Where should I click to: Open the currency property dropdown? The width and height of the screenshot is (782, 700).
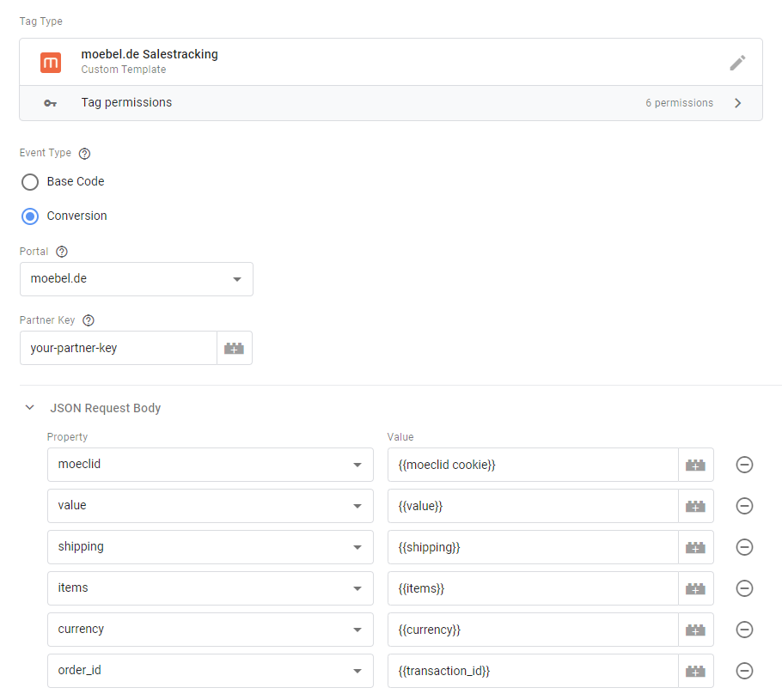211,630
